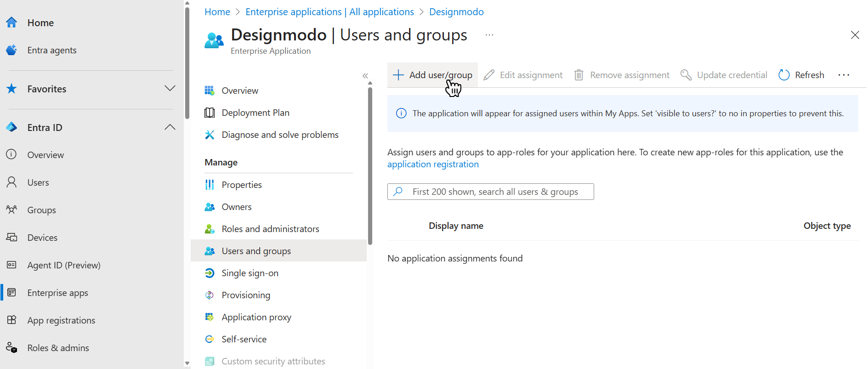
Task: Click the Properties bars icon
Action: [210, 185]
